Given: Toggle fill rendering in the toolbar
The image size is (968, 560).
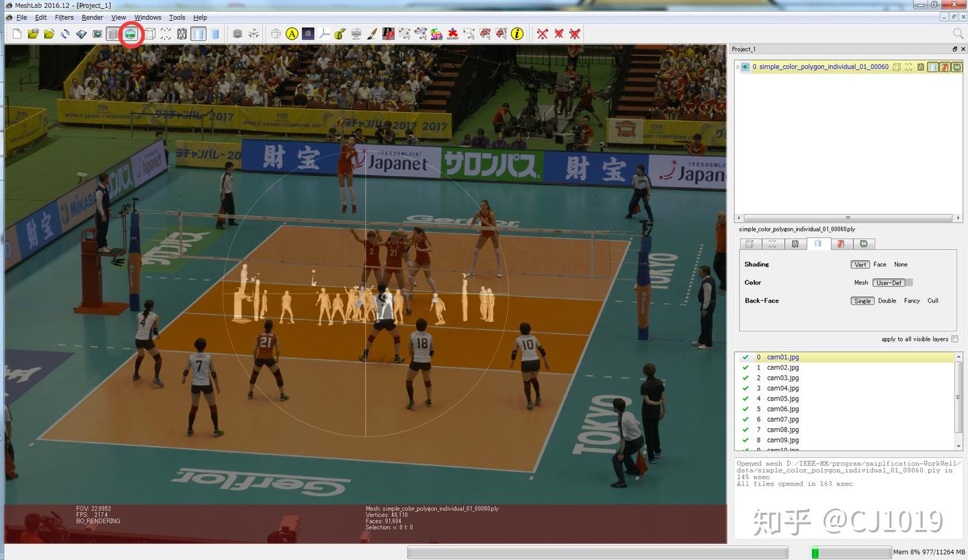Looking at the screenshot, I should [x=198, y=34].
